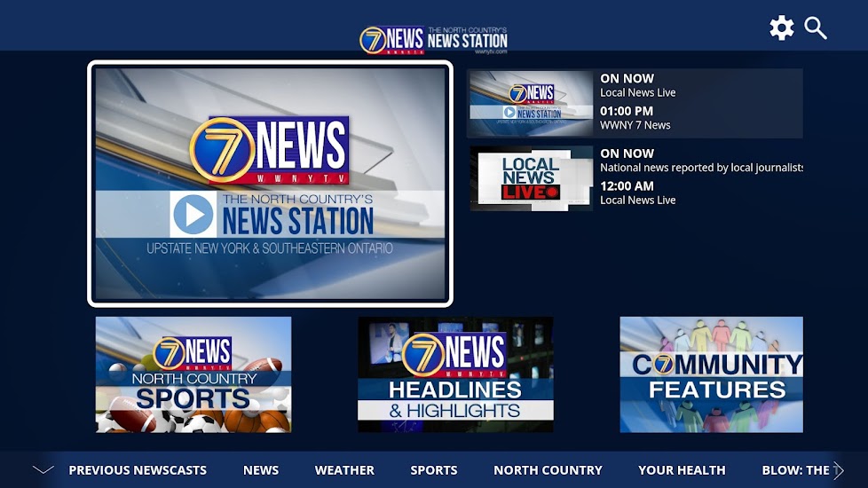Open the North Country category

click(548, 470)
